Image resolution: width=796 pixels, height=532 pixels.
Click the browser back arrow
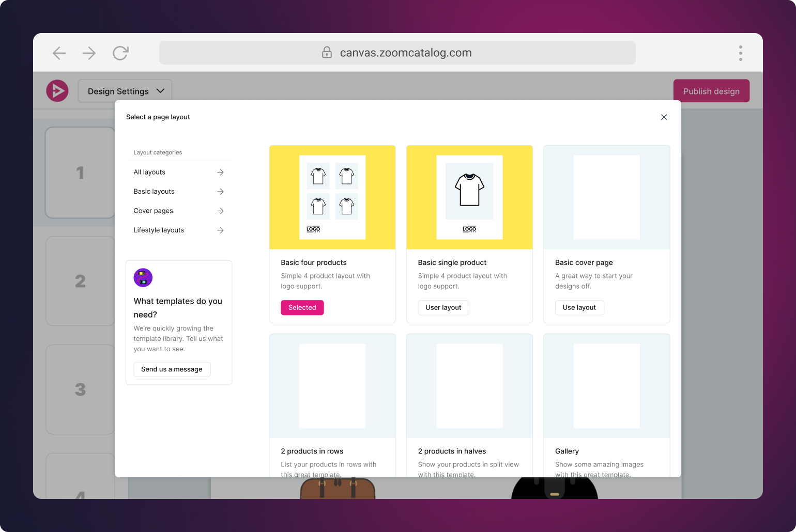click(x=59, y=53)
